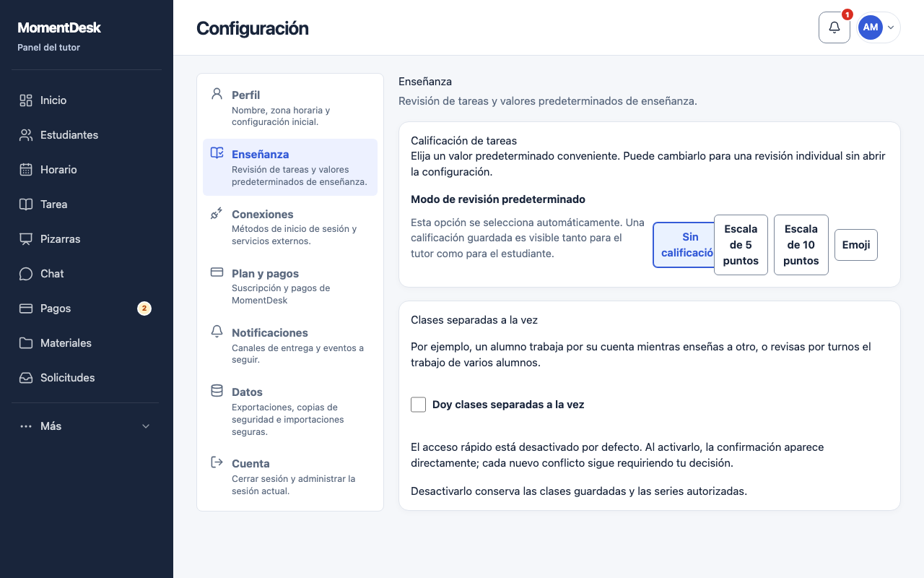Click the 'Panel del tutor' subtitle

pos(48,48)
